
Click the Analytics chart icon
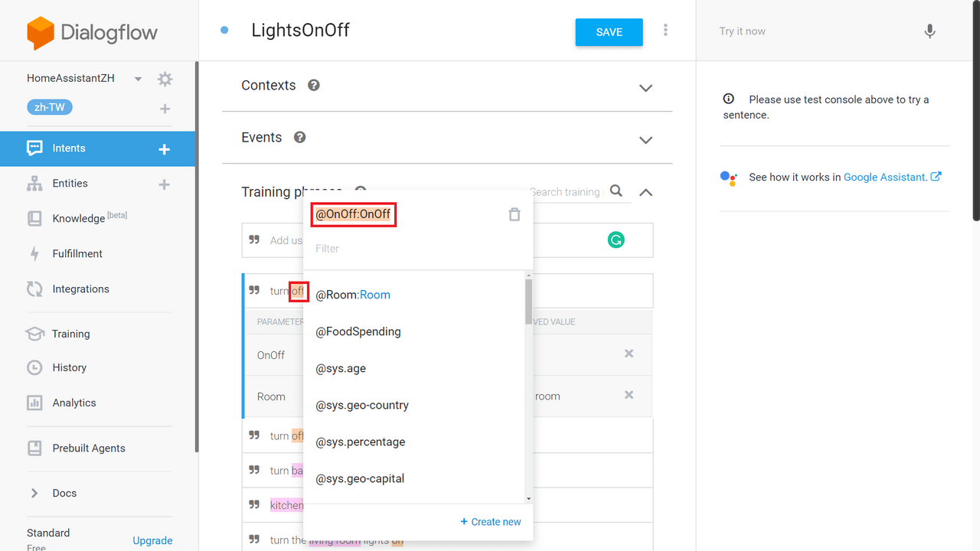(34, 403)
